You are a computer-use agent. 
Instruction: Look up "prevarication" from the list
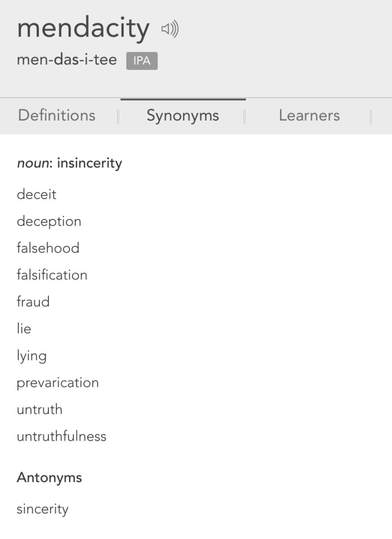(x=58, y=383)
